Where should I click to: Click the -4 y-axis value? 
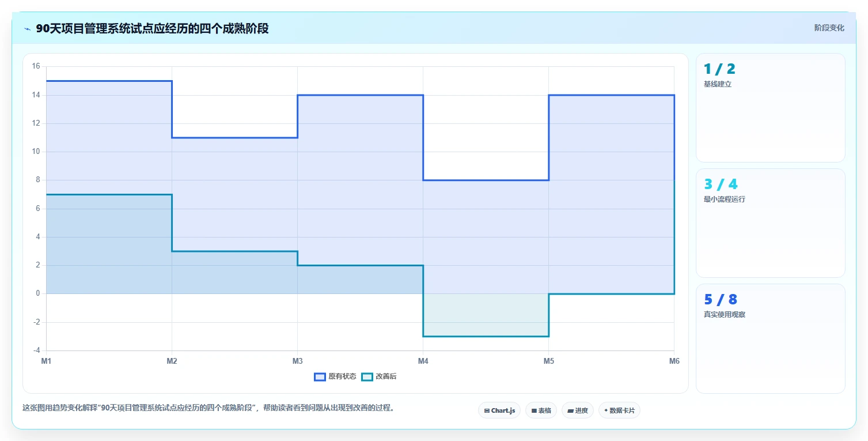click(36, 350)
